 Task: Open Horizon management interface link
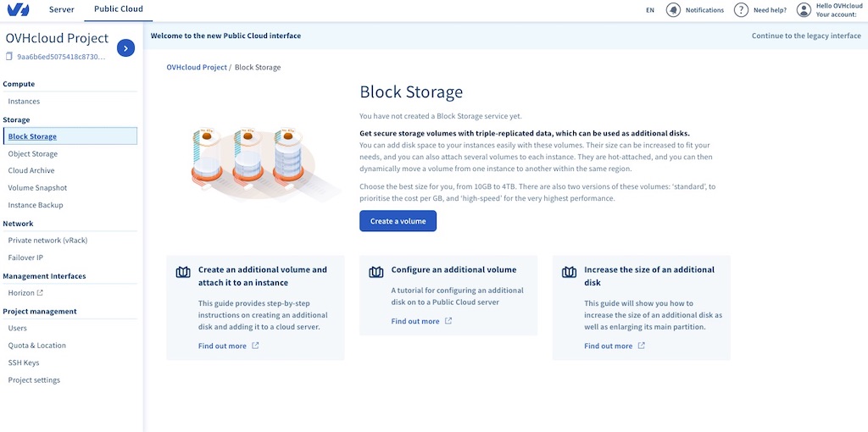[21, 292]
